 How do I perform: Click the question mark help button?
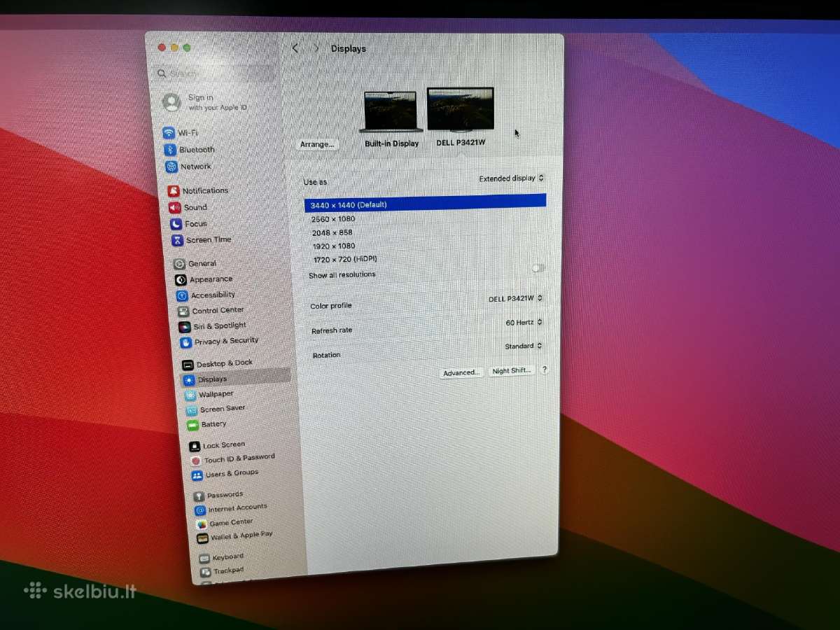[x=544, y=370]
